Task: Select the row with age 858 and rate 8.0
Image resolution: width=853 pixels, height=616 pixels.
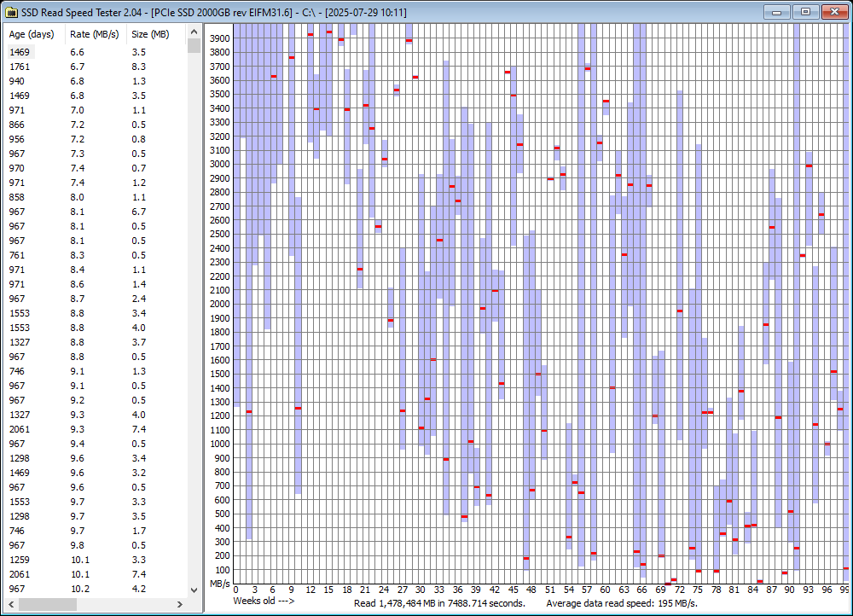Action: [96, 197]
